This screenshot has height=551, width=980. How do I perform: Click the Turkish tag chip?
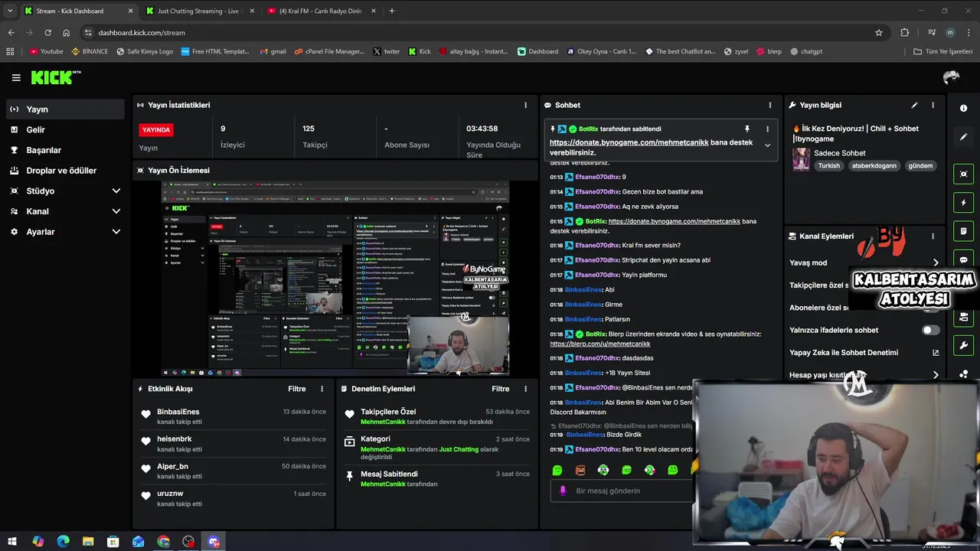coord(828,165)
